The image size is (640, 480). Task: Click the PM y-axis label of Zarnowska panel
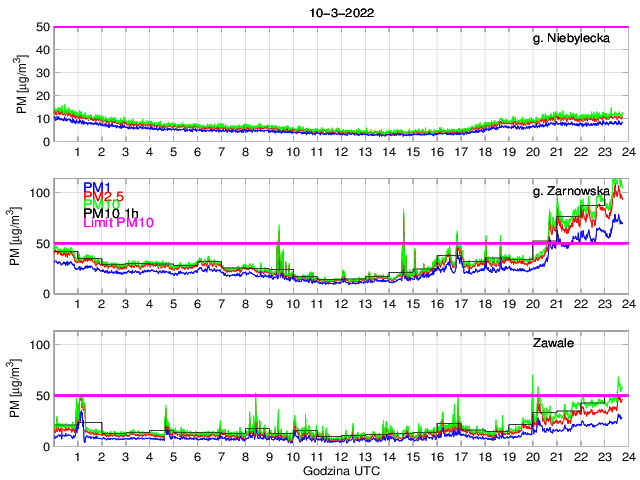[15, 236]
